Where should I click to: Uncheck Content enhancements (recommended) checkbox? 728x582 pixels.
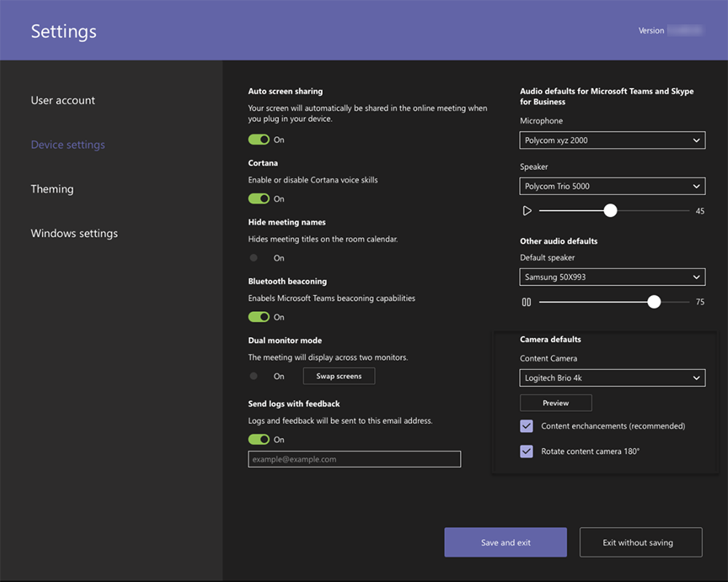click(526, 426)
